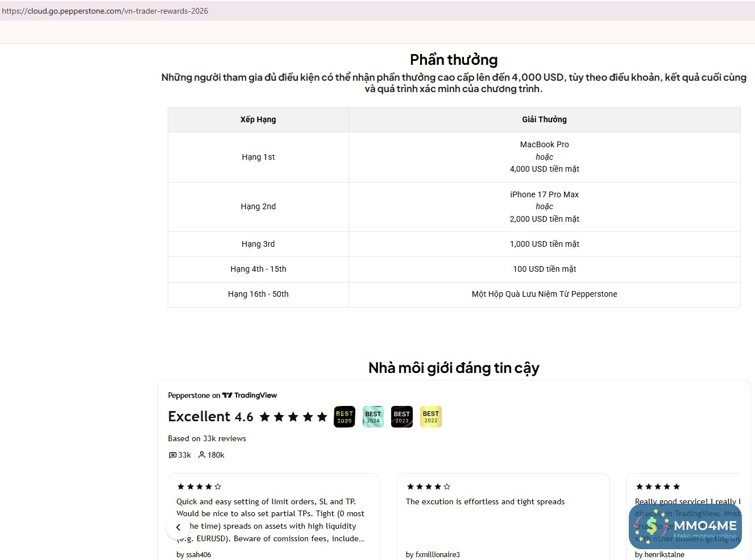Click the 'Hạng 1st' table cell
The height and width of the screenshot is (560, 755).
pyautogui.click(x=258, y=157)
